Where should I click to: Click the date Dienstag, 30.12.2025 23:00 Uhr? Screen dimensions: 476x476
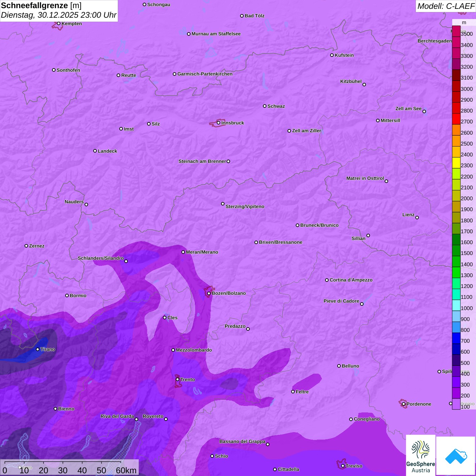58,15
